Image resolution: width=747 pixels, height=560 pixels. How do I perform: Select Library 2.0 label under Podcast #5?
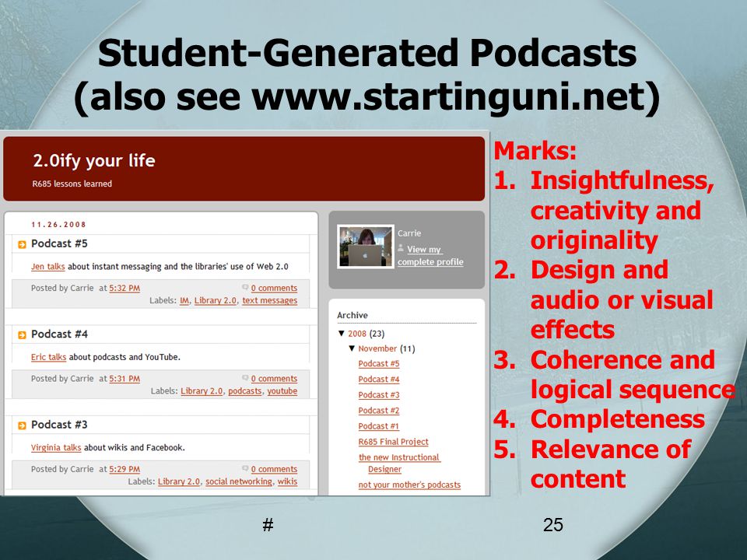(x=215, y=300)
